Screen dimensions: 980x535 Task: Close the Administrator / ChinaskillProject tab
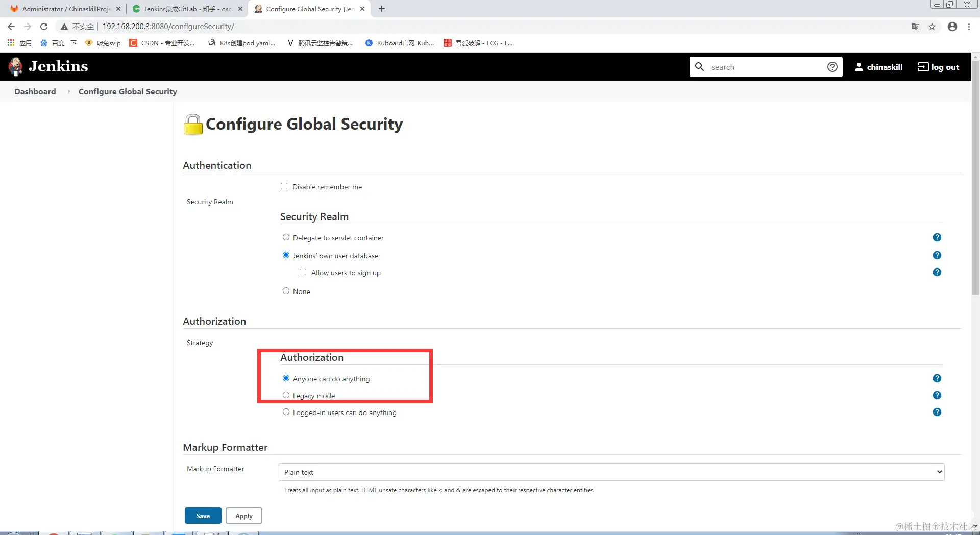(x=118, y=9)
